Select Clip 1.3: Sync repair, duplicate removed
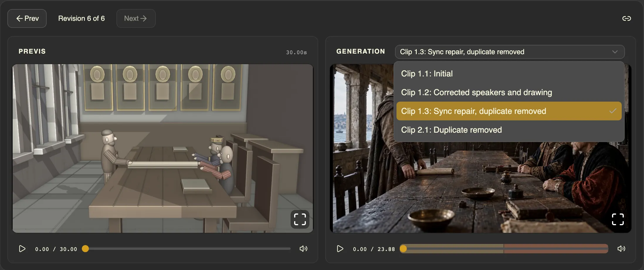The width and height of the screenshot is (644, 270). click(509, 111)
